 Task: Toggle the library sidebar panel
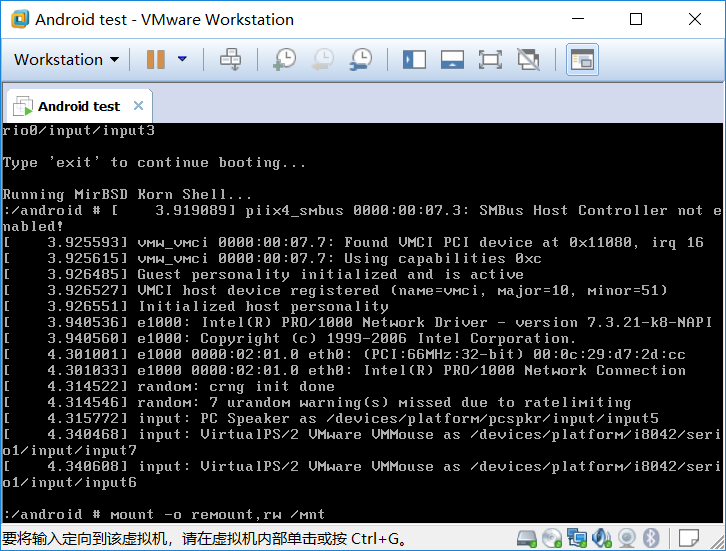[x=414, y=60]
